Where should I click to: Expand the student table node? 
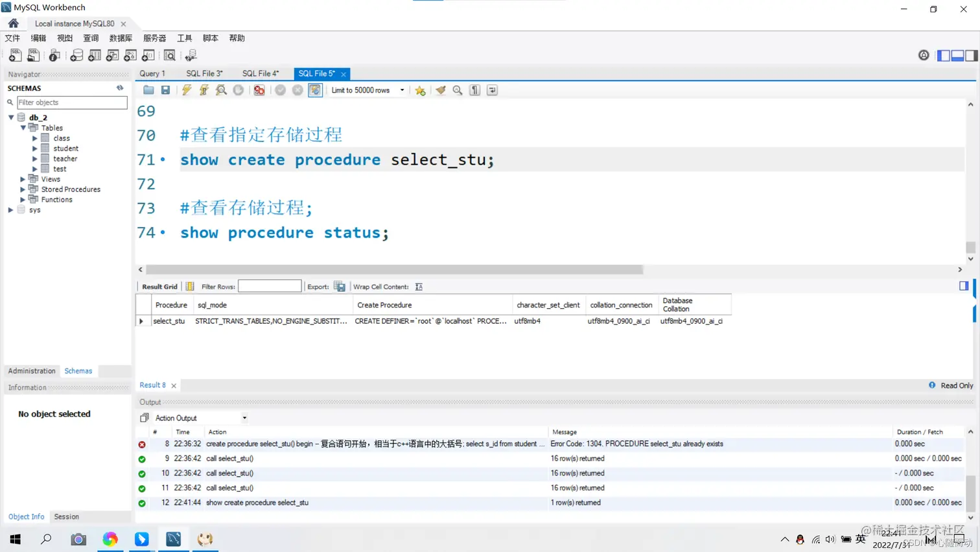point(35,149)
